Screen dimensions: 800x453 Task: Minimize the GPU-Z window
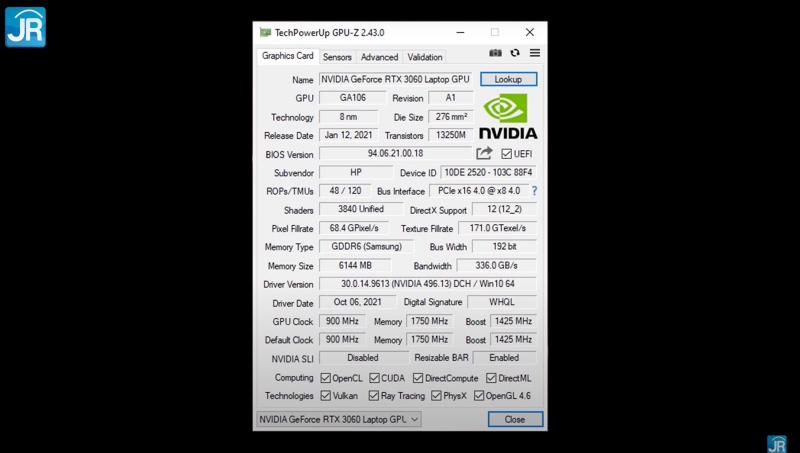point(460,33)
